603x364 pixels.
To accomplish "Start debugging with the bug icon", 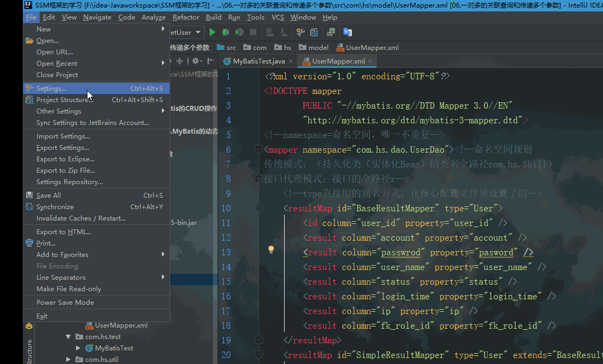I will pos(226,32).
